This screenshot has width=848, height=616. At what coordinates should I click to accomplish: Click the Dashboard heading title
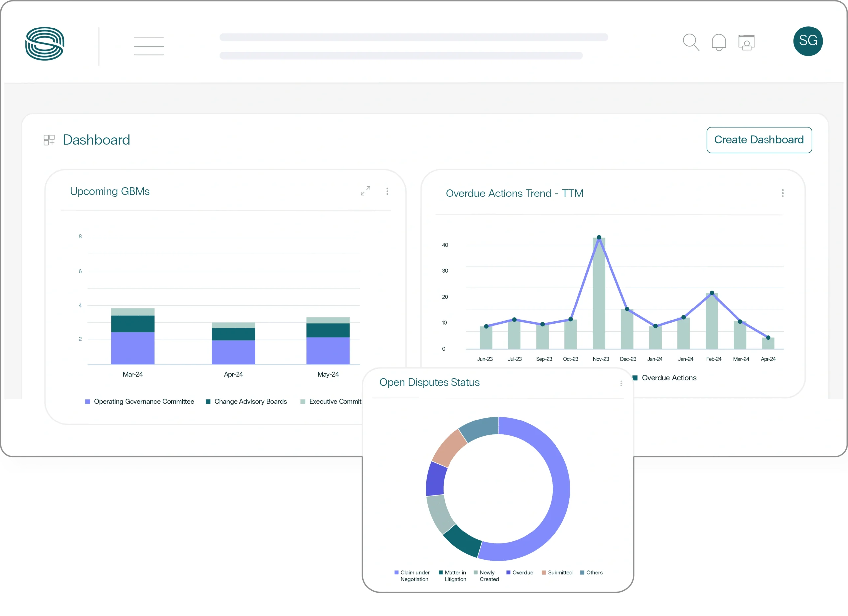click(96, 140)
